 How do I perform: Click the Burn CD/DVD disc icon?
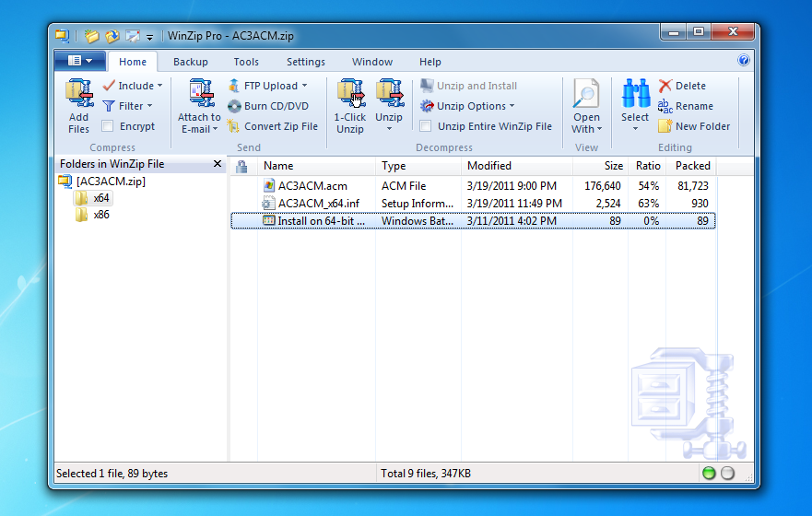pos(235,106)
